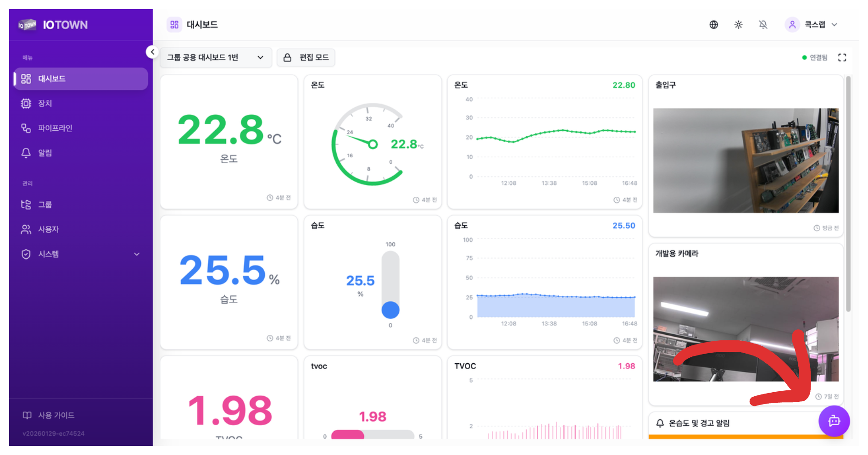Click the tvoc pink progress bar
The width and height of the screenshot is (868, 455).
pos(373,435)
